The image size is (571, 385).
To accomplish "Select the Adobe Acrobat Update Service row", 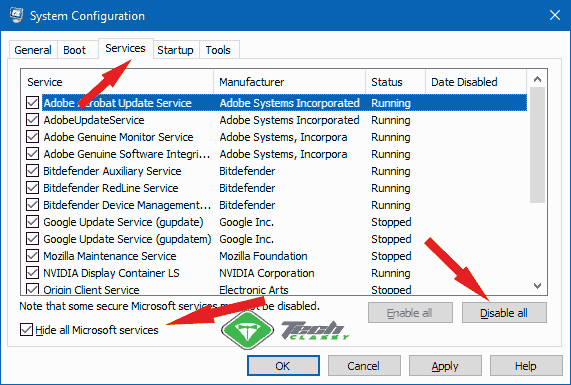I will click(x=284, y=103).
